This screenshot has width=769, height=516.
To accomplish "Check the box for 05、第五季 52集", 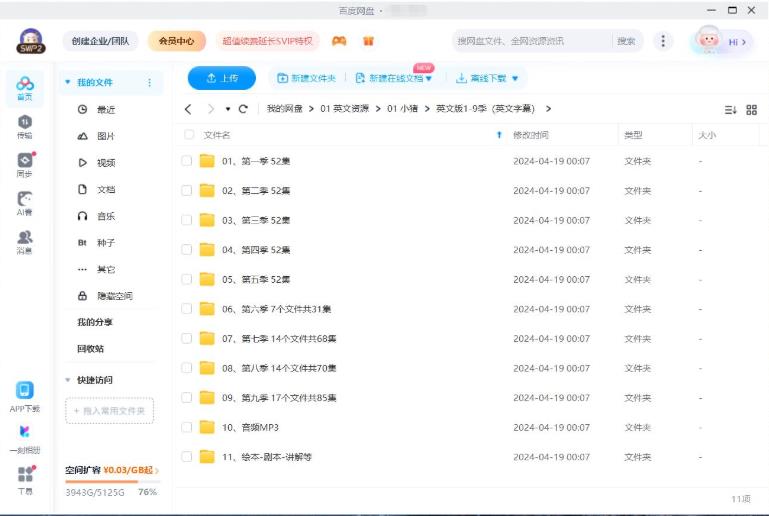I will point(187,279).
